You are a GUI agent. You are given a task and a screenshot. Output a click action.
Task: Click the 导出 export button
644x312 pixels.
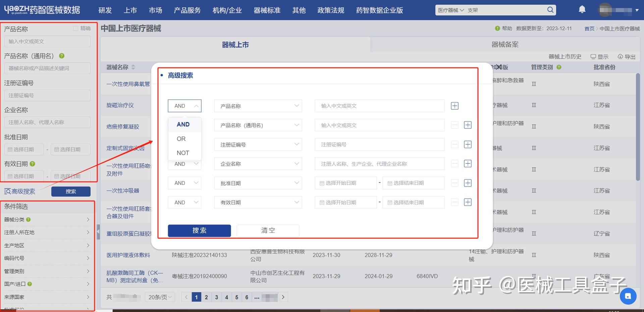click(627, 57)
